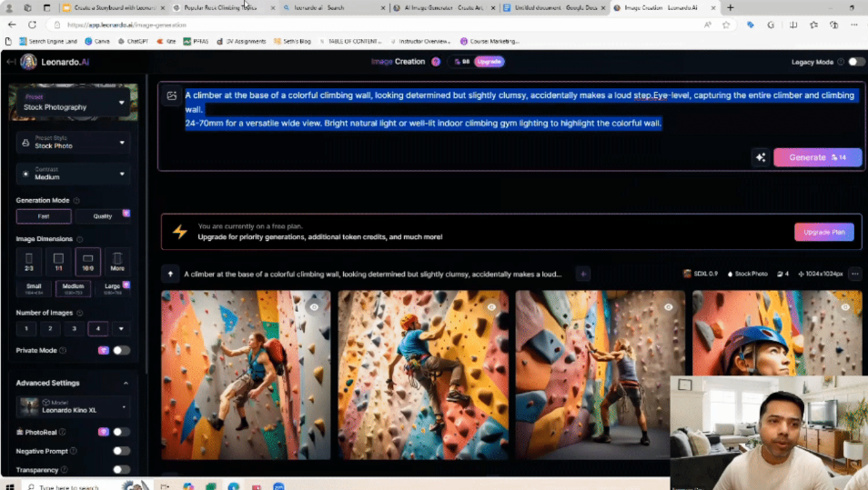Image resolution: width=868 pixels, height=490 pixels.
Task: Open the Windows Start menu
Action: [10, 486]
